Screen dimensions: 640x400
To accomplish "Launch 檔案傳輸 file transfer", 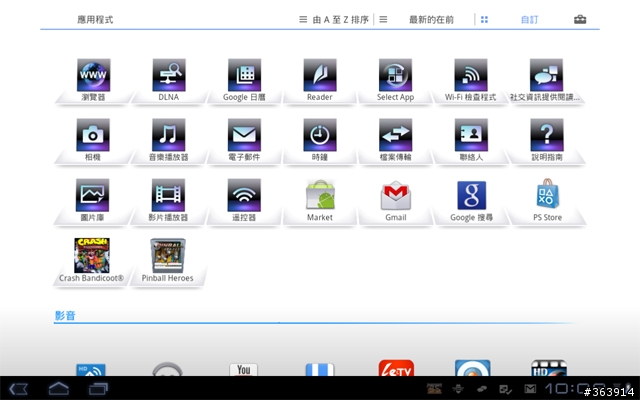I will click(395, 140).
